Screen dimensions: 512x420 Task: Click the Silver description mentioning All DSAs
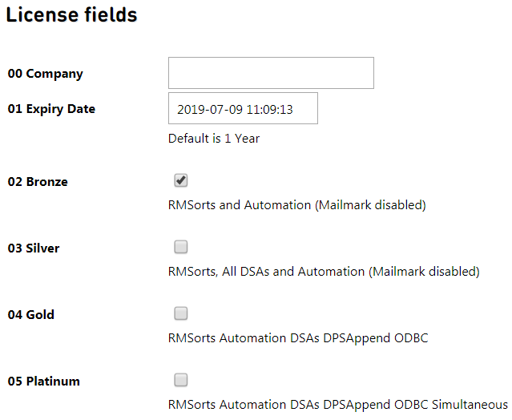coord(324,272)
